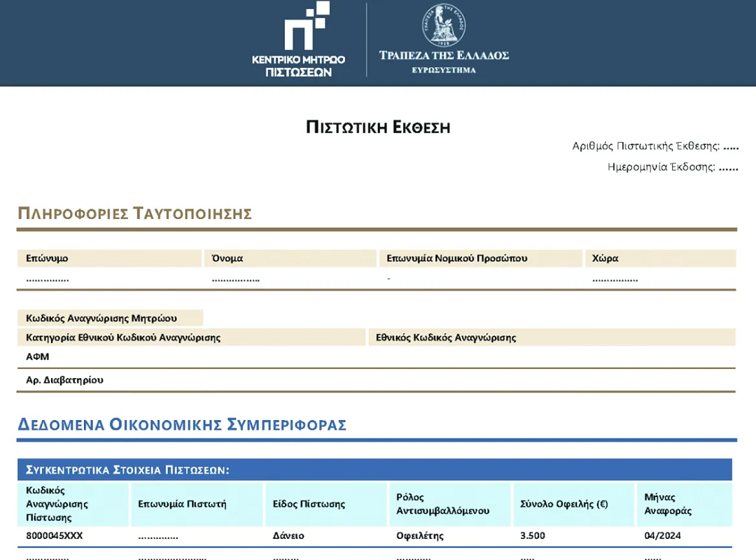Click the 3.500 total debt value
The image size is (756, 560).
point(533,535)
